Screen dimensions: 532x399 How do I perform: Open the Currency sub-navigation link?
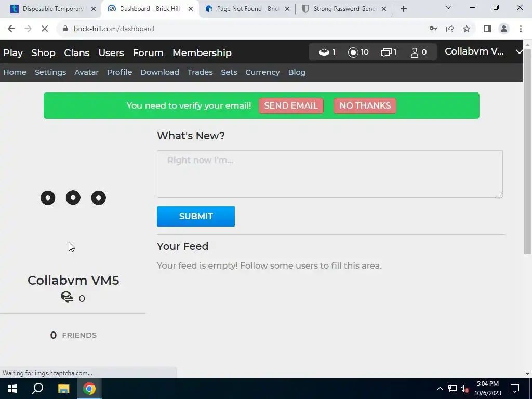(x=262, y=72)
